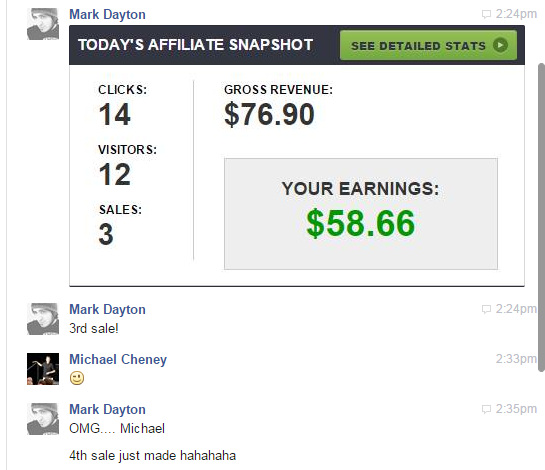Click the green arrow icon on stats button
The width and height of the screenshot is (545, 470).
[500, 45]
